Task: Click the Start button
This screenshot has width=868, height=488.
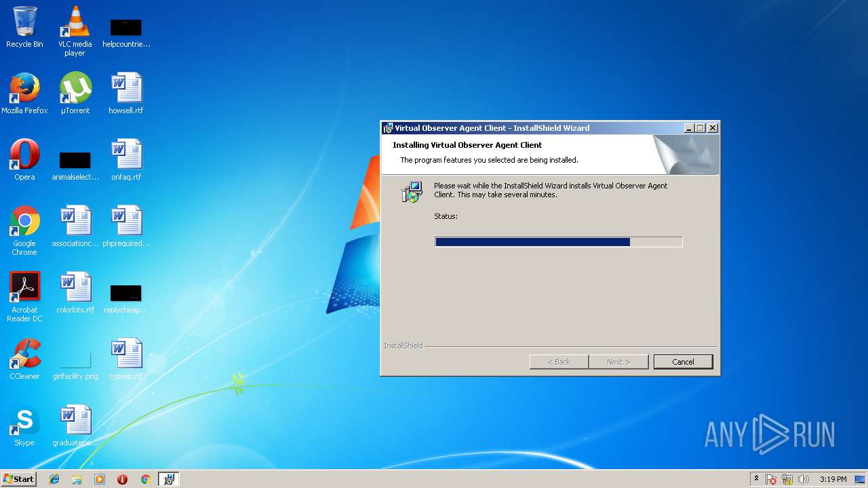Action: tap(18, 479)
